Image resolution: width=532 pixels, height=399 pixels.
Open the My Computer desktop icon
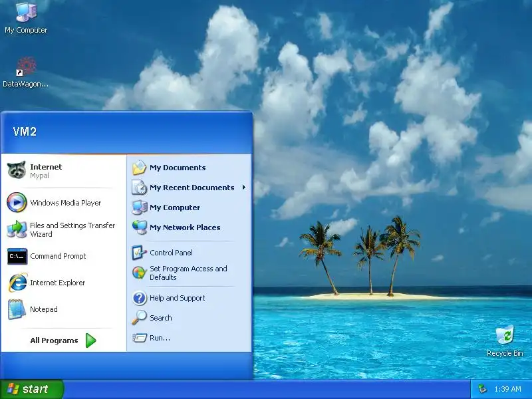[26, 12]
